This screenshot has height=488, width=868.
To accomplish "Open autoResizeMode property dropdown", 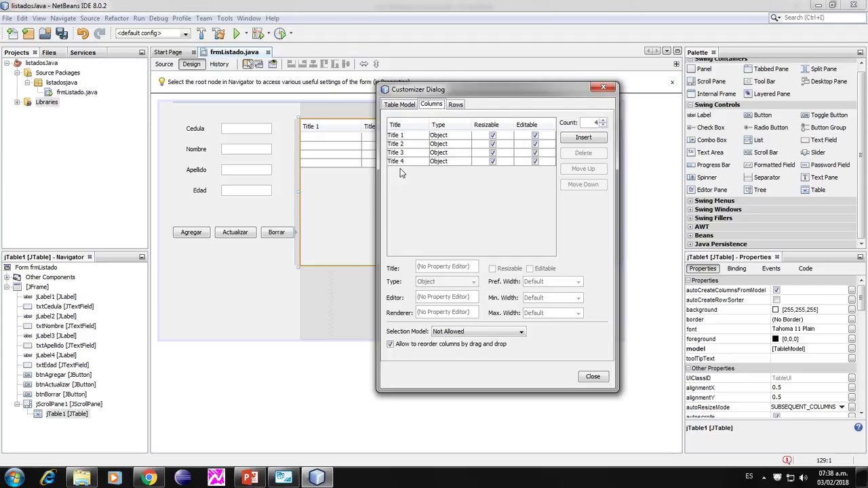I will (x=842, y=407).
